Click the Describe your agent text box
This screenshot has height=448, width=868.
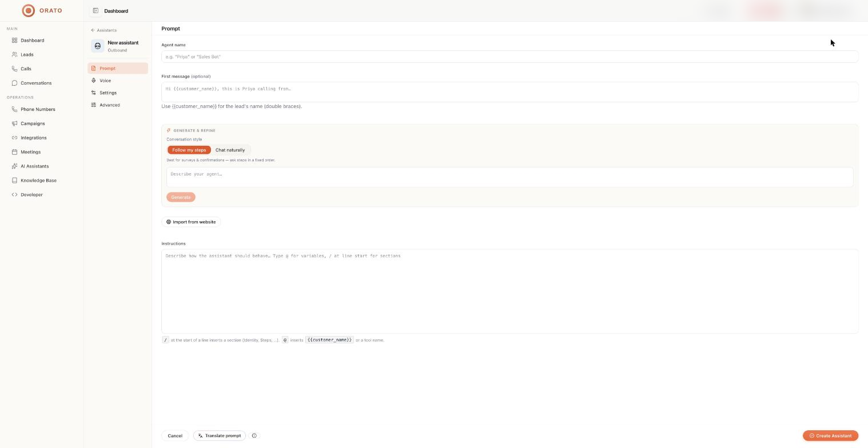(x=509, y=177)
